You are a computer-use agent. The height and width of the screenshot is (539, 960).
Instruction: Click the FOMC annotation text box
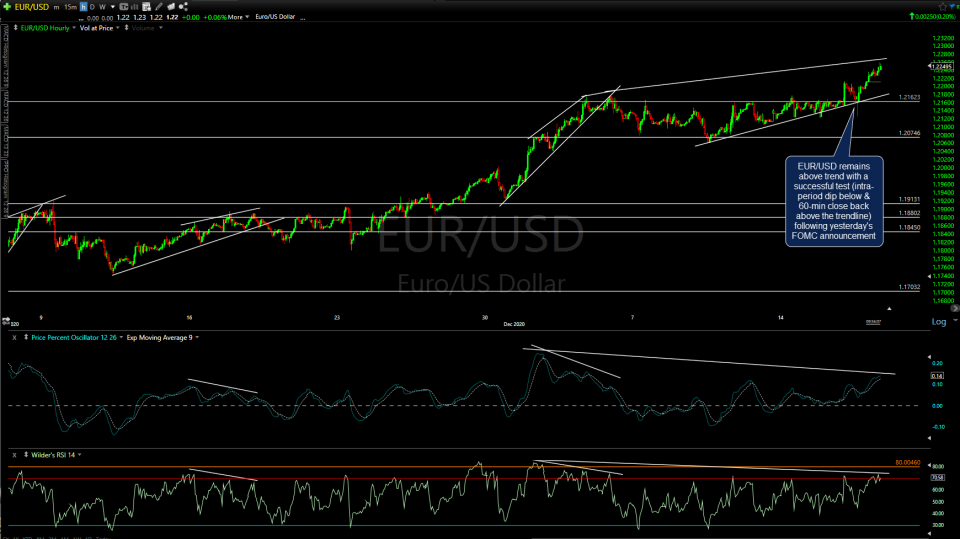[834, 201]
